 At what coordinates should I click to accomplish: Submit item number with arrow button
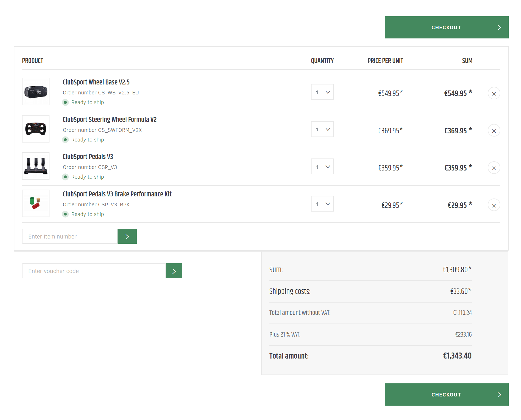point(127,236)
